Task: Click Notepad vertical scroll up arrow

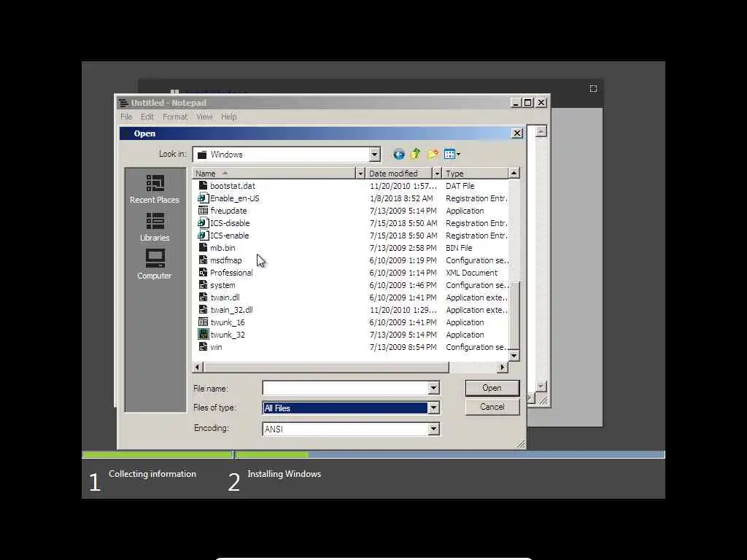Action: click(x=541, y=131)
